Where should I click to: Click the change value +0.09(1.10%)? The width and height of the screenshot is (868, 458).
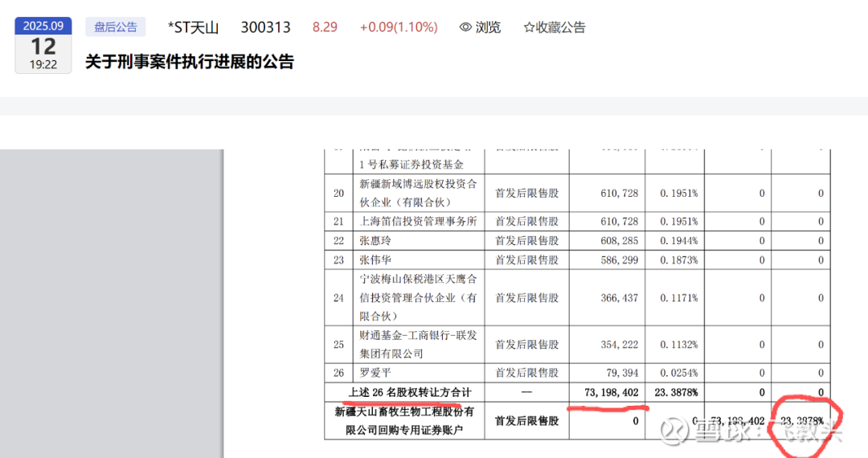pos(399,27)
